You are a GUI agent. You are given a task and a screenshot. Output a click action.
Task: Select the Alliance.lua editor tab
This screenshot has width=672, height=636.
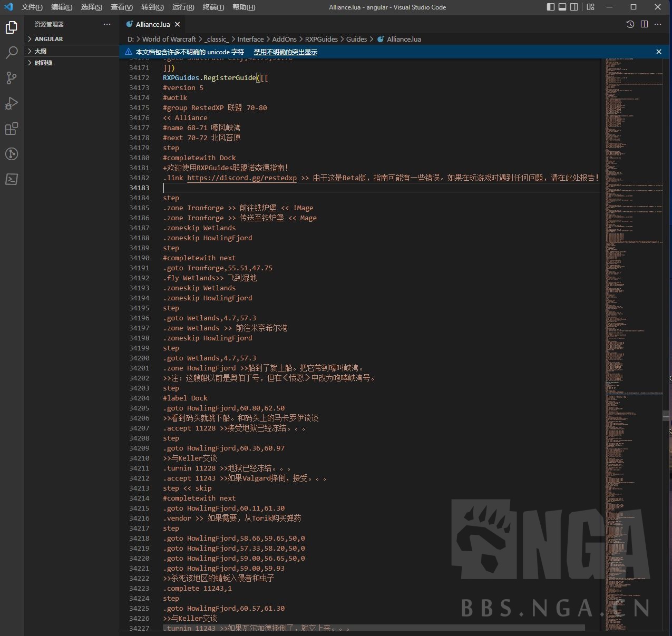[152, 24]
